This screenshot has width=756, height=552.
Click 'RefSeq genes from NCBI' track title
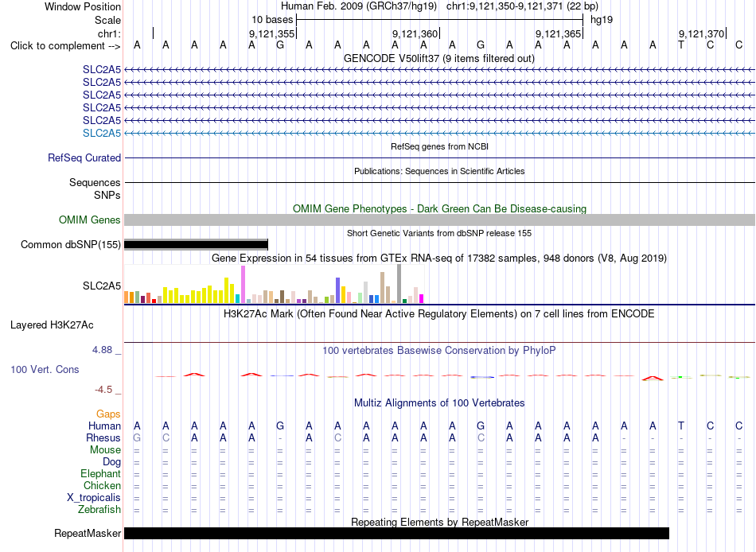coord(440,146)
